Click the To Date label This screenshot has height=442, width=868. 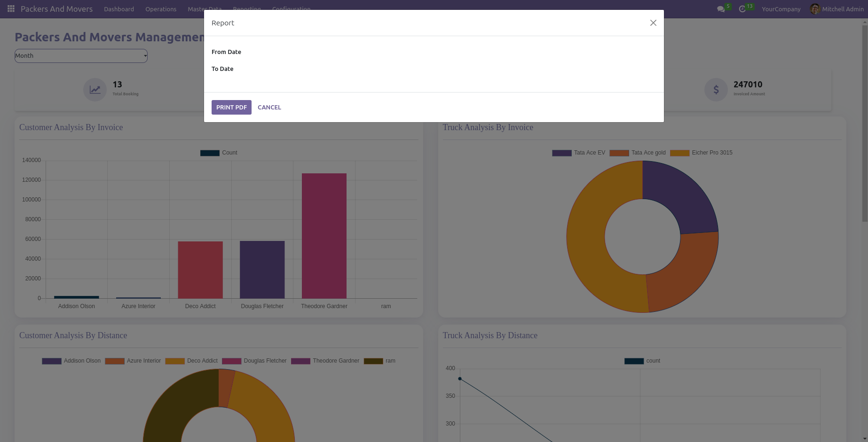(222, 69)
